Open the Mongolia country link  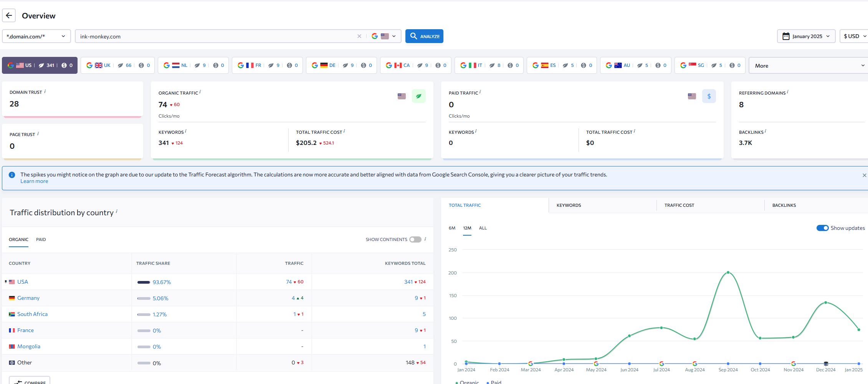[x=29, y=346]
